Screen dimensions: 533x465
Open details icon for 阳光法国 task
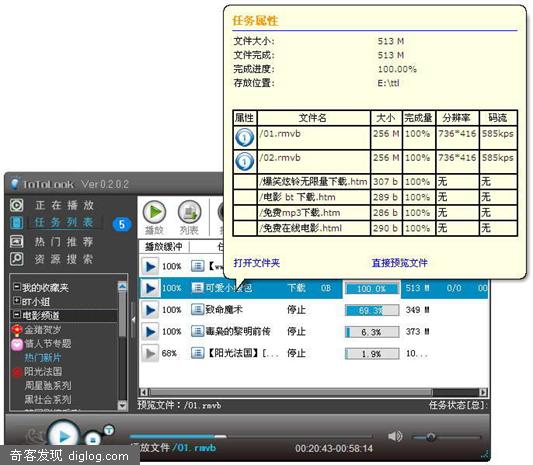click(197, 353)
